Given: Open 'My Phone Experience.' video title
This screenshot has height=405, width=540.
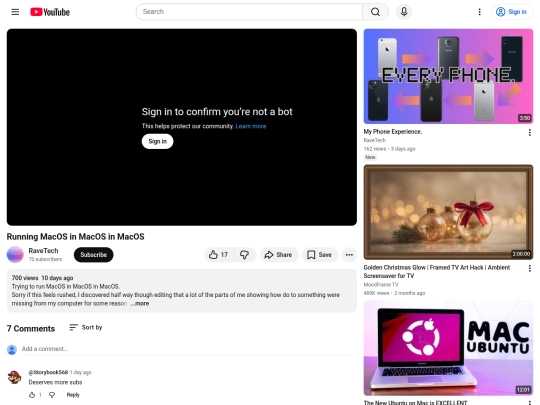Looking at the screenshot, I should coord(393,132).
